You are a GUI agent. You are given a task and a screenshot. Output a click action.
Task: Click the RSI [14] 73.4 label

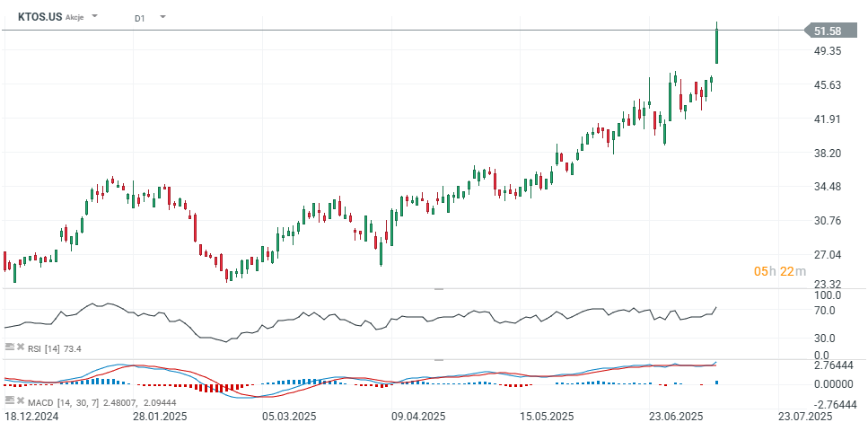[54, 348]
